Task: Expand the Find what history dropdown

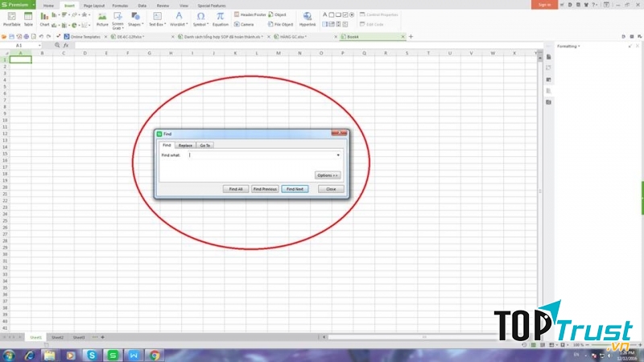Action: [x=338, y=155]
